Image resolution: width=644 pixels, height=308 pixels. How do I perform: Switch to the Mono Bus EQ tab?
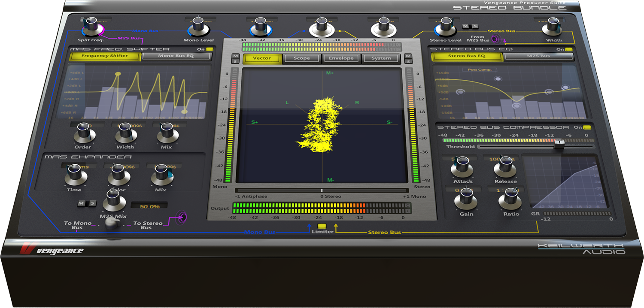pyautogui.click(x=176, y=56)
